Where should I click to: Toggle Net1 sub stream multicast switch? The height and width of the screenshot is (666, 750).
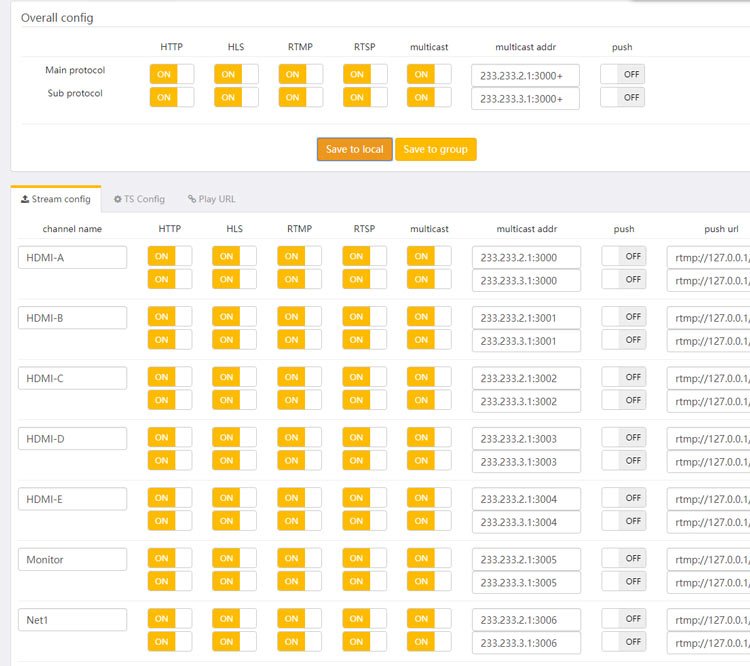point(429,641)
